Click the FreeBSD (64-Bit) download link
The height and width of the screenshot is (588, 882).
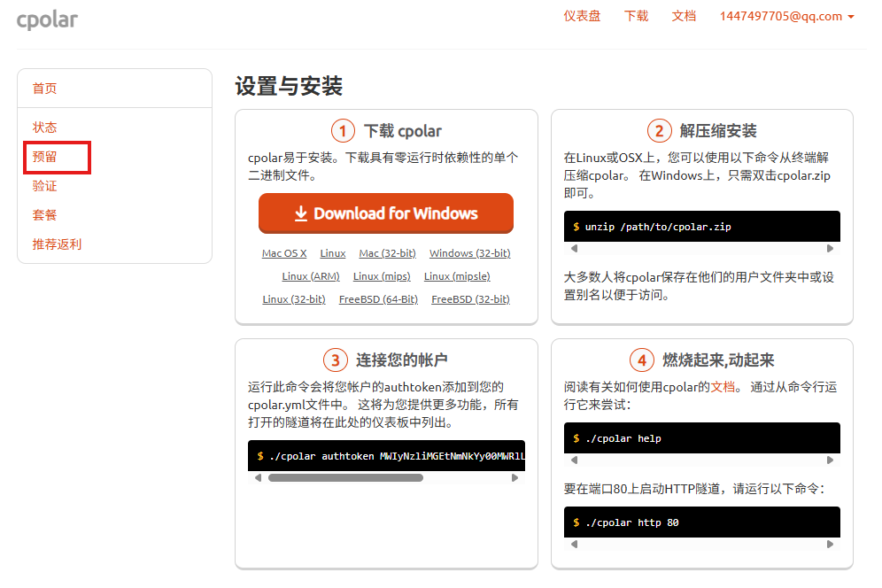coord(378,299)
